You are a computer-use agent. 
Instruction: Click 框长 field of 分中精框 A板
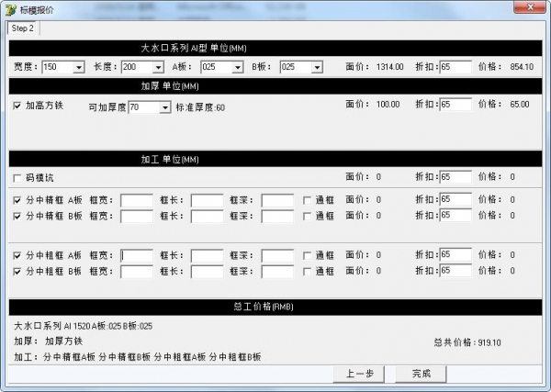[207, 200]
